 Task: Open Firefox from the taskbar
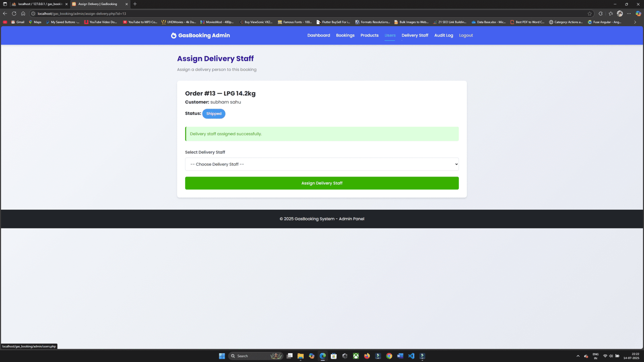click(x=367, y=356)
